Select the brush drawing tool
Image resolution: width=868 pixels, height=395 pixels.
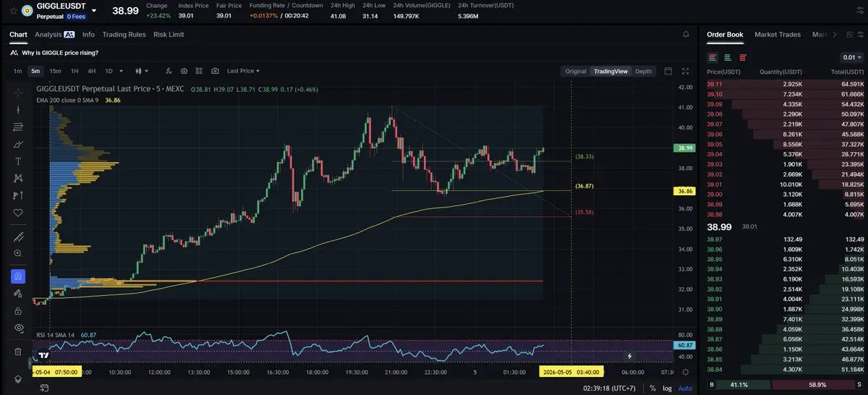[19, 144]
